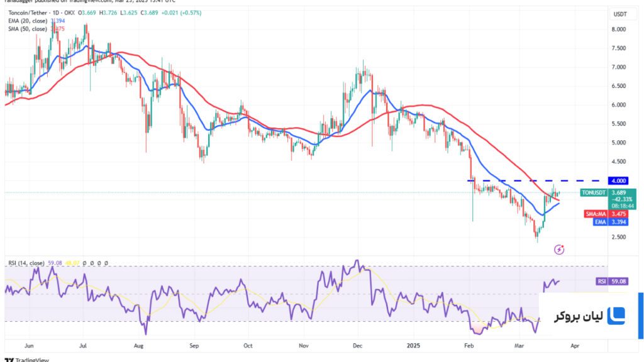Screen dimensions: 644x362
Task: Click the 5.000 price axis label
Action: (x=619, y=143)
